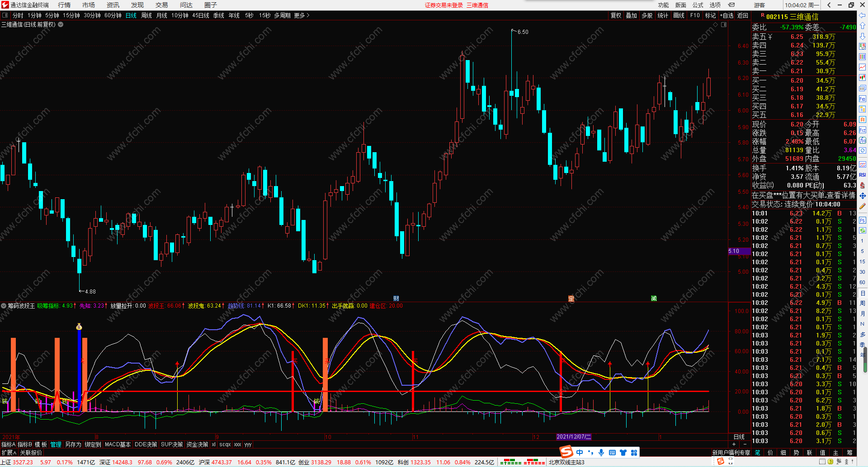Click the red S-shaped sidebar icon

pyautogui.click(x=863, y=185)
